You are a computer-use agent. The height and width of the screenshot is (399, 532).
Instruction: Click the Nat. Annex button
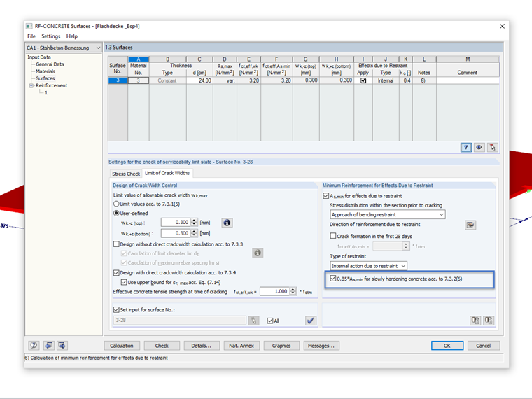coord(241,346)
